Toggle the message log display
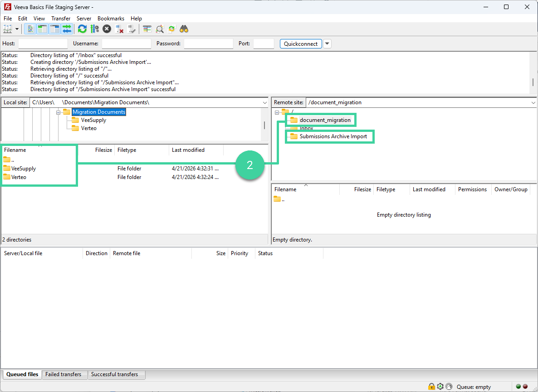This screenshot has width=538, height=392. coord(30,29)
